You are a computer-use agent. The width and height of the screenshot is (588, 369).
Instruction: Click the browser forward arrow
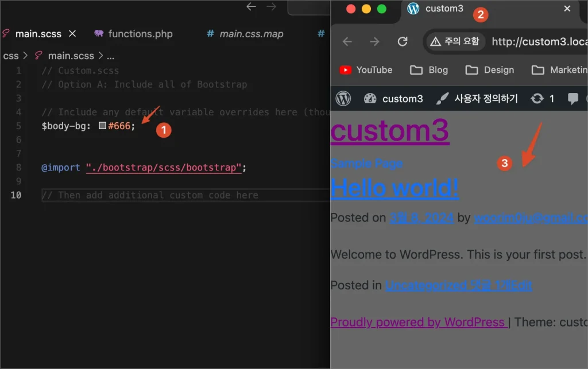pyautogui.click(x=374, y=42)
